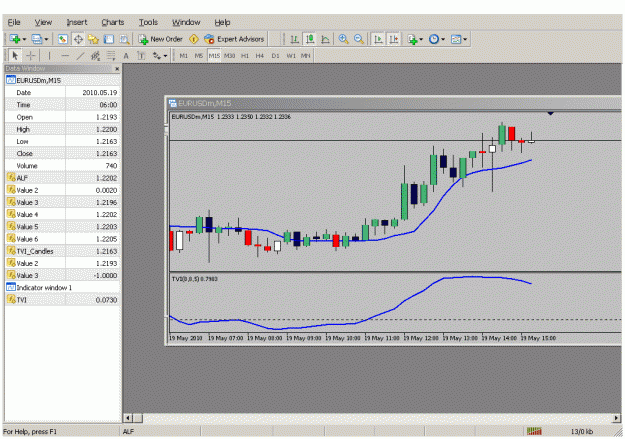Open the Tools menu

148,22
